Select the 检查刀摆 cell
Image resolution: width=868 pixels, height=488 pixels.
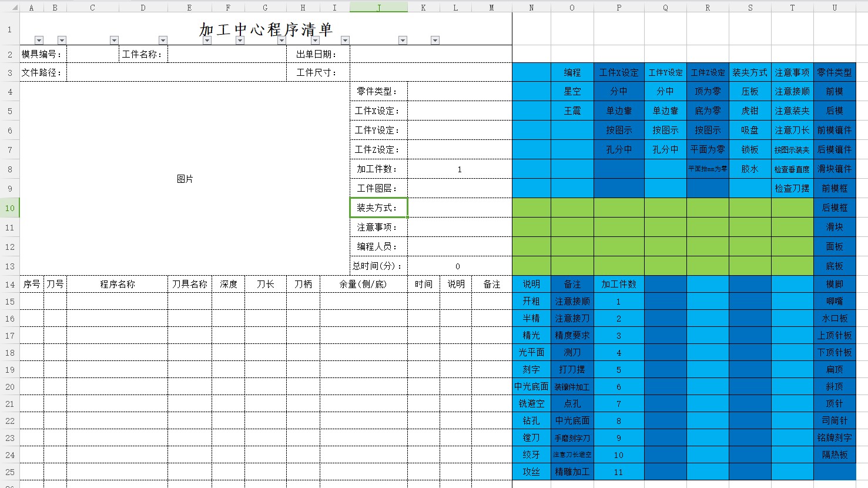click(792, 188)
